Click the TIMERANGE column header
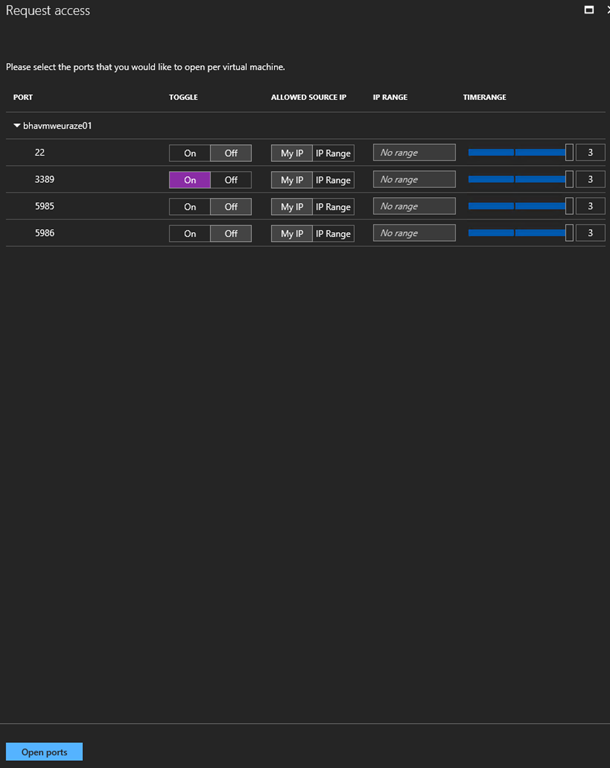 coord(484,97)
